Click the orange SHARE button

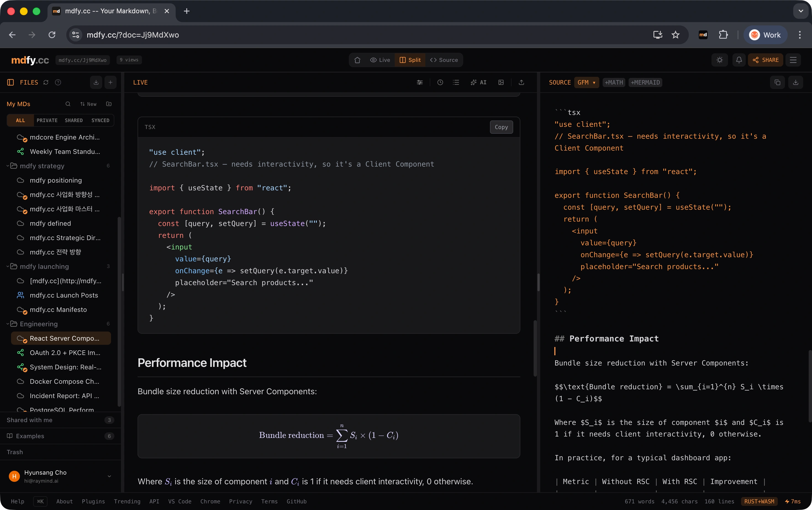point(766,60)
